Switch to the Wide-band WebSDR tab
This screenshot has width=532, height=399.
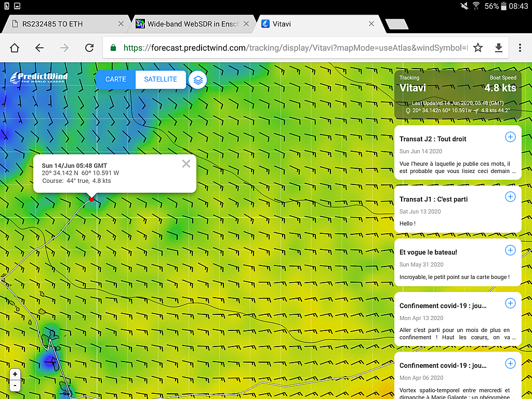click(192, 24)
